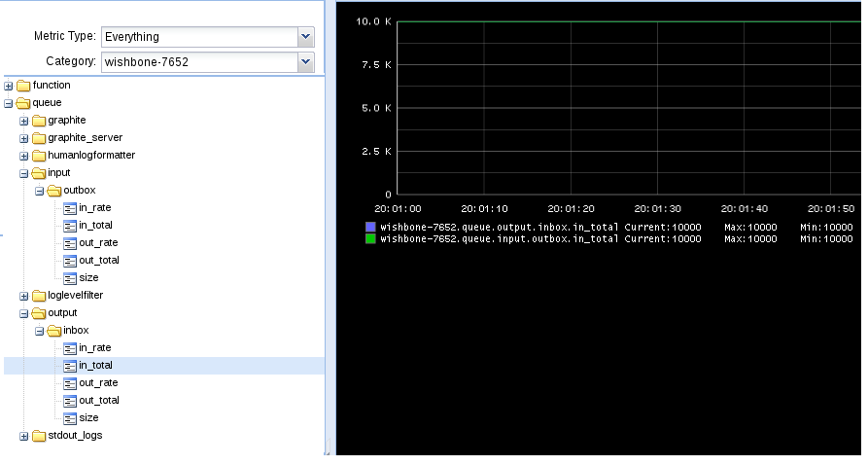
Task: Open the Category dropdown arrow
Action: [x=305, y=62]
